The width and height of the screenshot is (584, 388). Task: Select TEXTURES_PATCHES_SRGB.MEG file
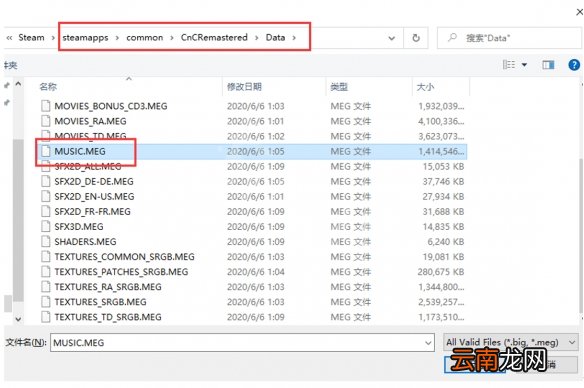[x=121, y=272]
